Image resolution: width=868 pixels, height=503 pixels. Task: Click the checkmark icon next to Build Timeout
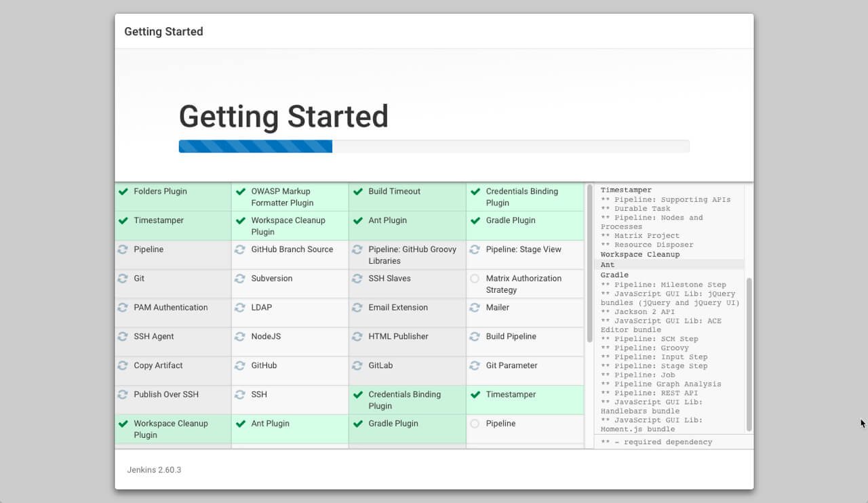pos(357,192)
